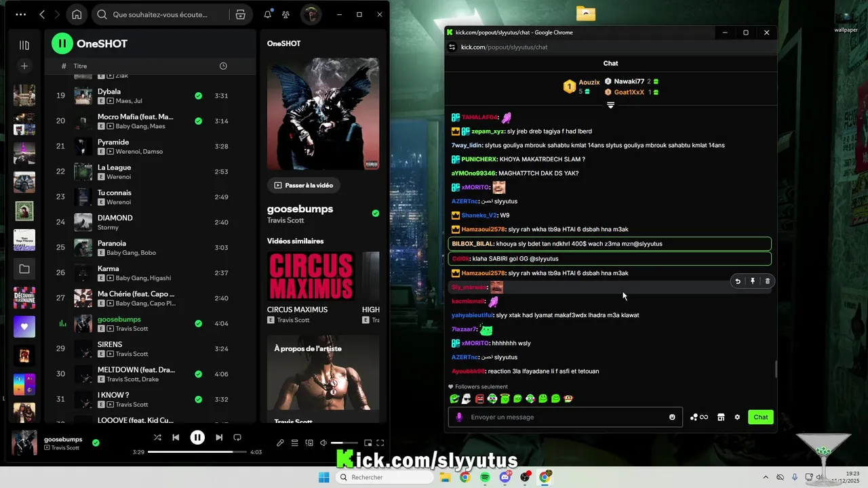Mute Spotify volume speaker icon

[x=323, y=443]
